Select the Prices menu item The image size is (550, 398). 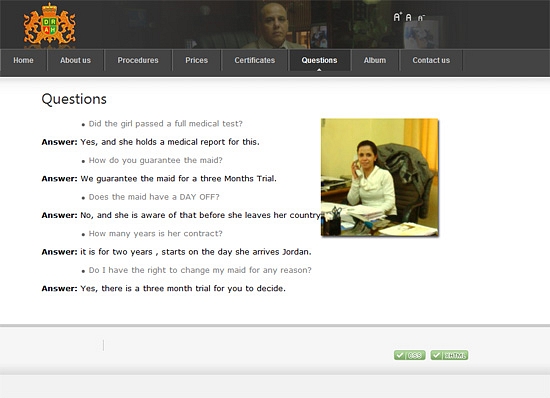pos(196,60)
